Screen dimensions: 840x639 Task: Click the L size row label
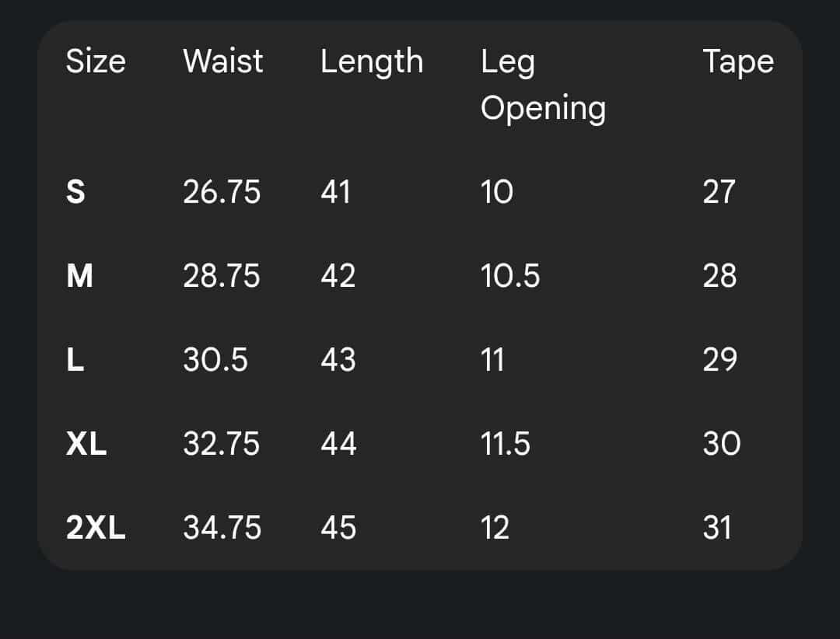tap(75, 360)
